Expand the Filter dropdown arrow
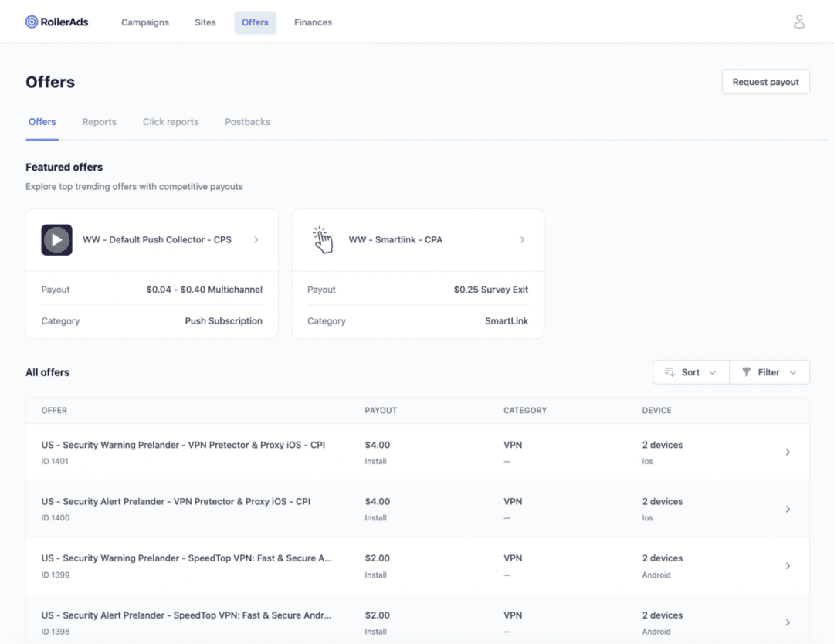This screenshot has width=834, height=644. tap(792, 372)
